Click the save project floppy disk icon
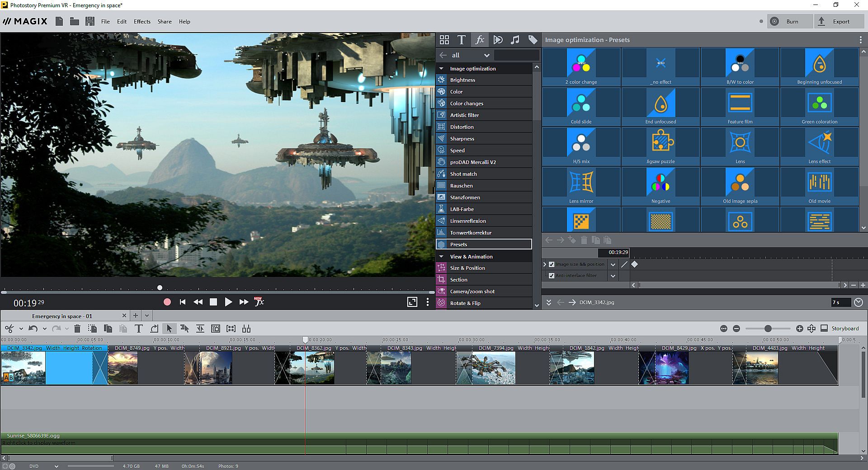The image size is (868, 470). click(90, 21)
